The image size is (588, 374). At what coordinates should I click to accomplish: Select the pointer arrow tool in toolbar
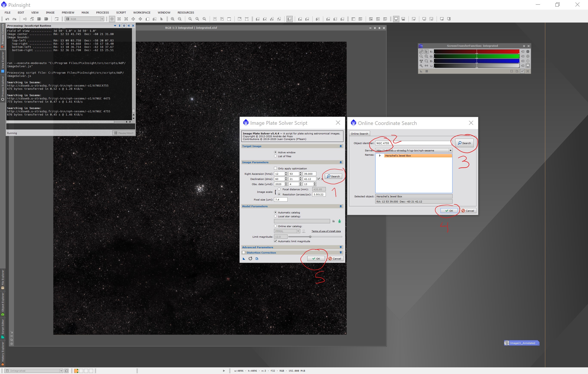tap(161, 19)
